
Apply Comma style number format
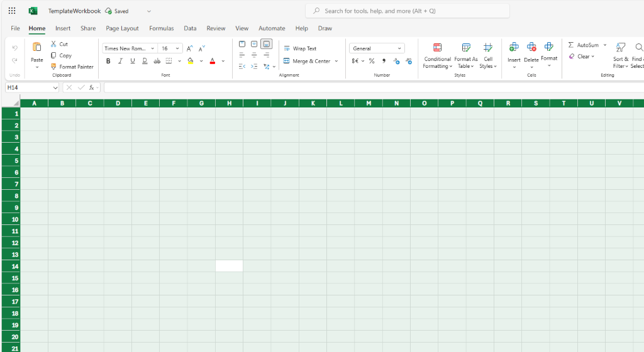click(x=384, y=61)
